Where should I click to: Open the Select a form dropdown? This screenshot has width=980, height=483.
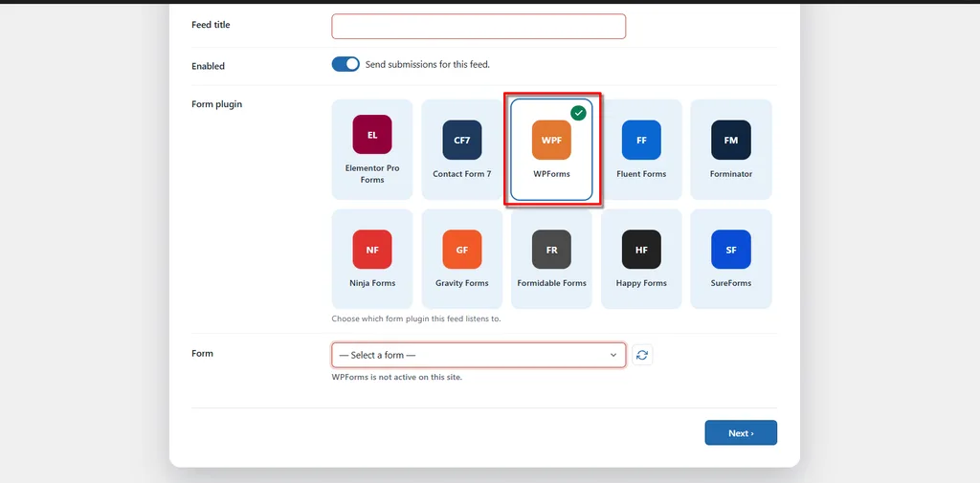click(x=479, y=355)
